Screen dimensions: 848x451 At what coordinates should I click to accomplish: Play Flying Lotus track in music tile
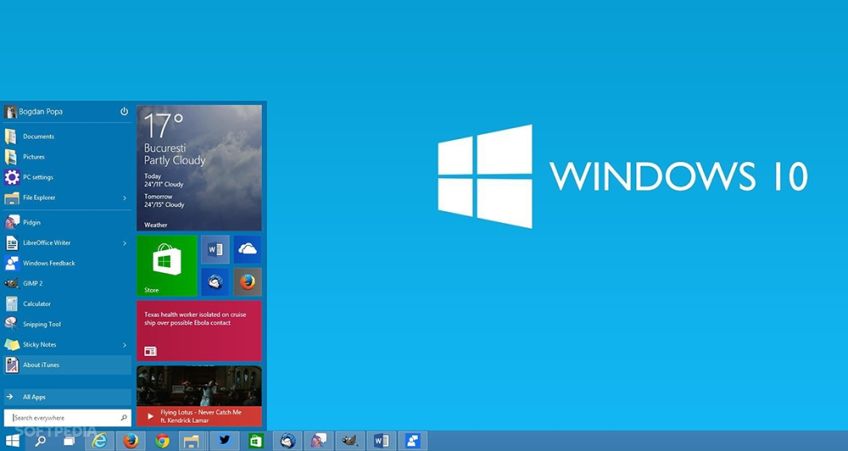[x=151, y=416]
